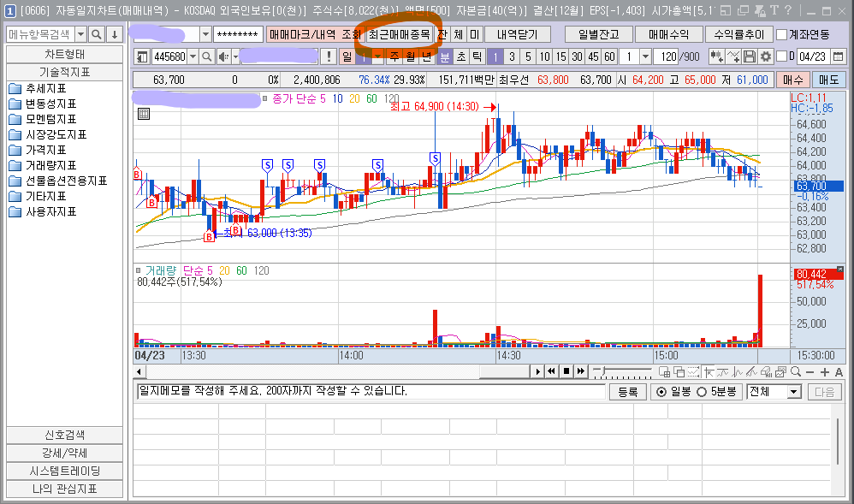Click the crosshair cursor tool icon
The image size is (854, 504).
coord(709,371)
